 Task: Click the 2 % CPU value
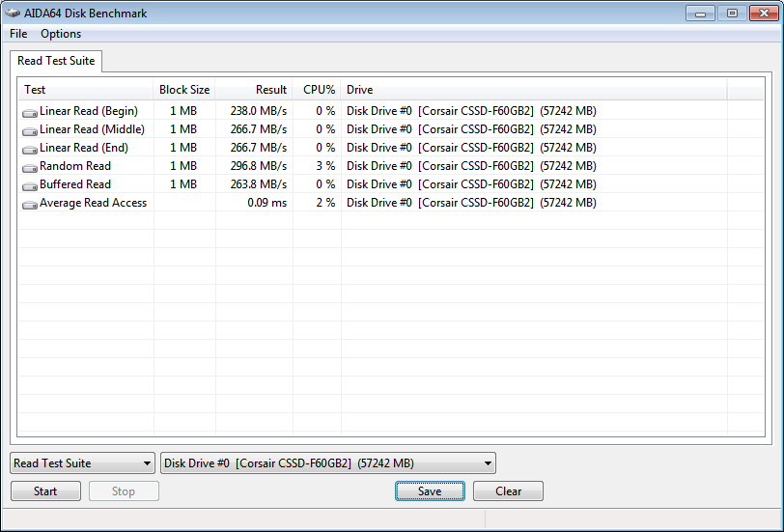coord(325,203)
